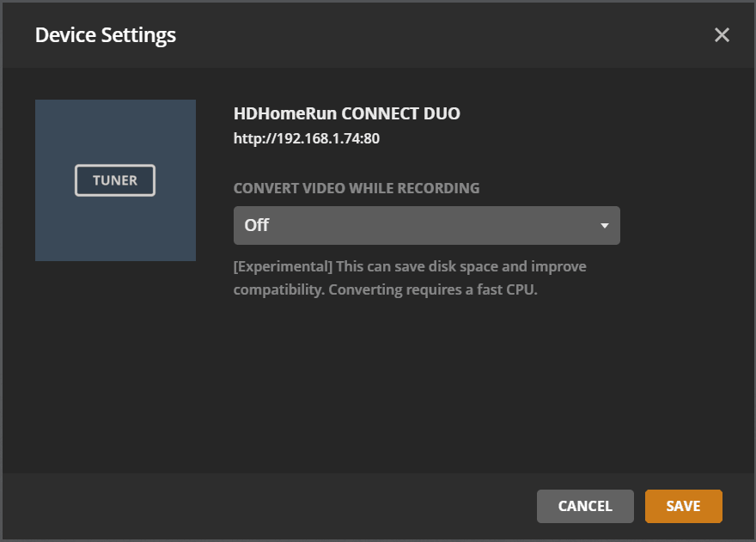Screen dimensions: 756x542
Task: Open the Convert Video While Recording dropdown
Action: [426, 225]
